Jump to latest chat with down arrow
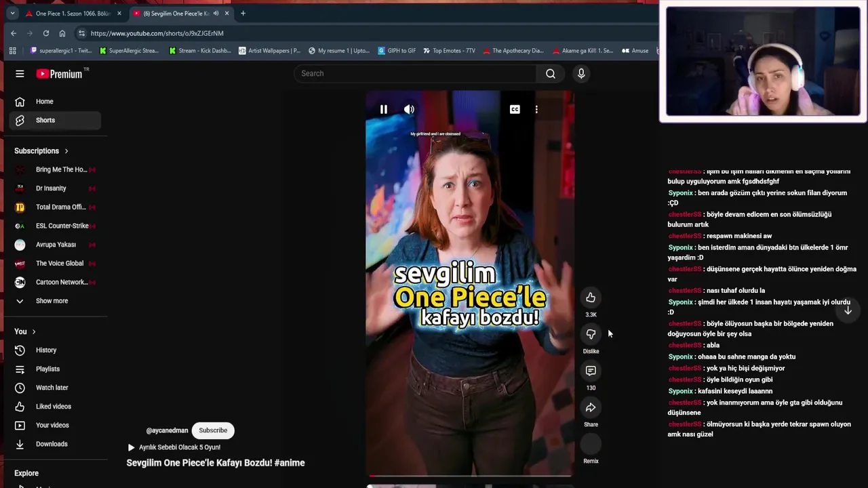 848,310
